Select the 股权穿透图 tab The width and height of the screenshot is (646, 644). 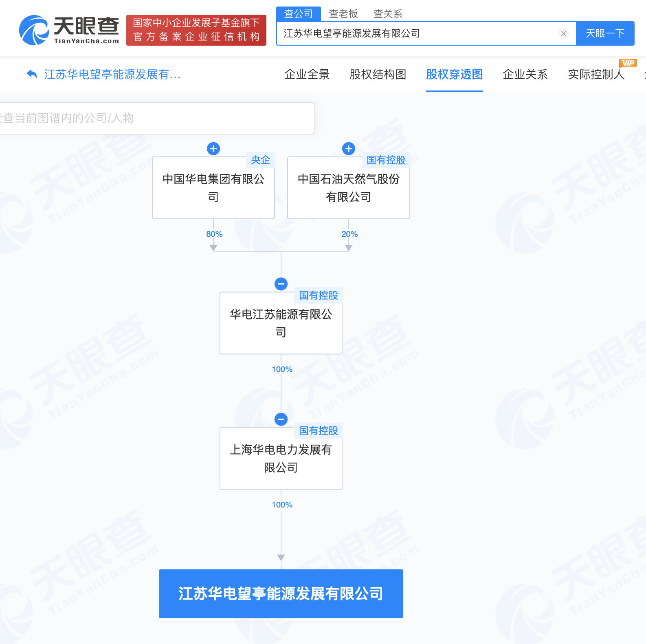(x=455, y=74)
